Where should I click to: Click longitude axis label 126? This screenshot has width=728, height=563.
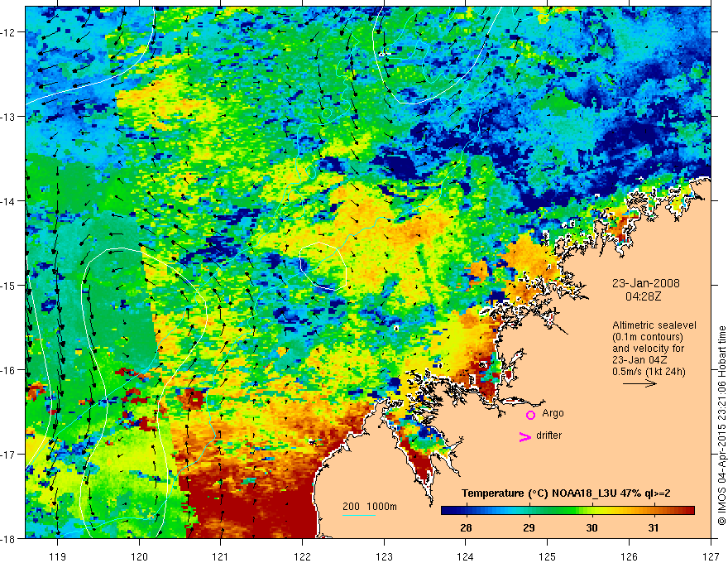pos(629,556)
